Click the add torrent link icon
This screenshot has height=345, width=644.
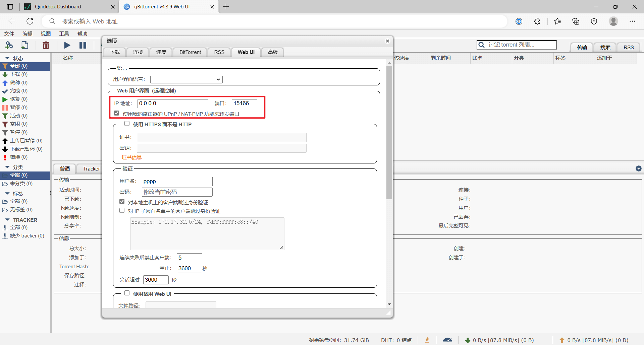click(x=9, y=45)
